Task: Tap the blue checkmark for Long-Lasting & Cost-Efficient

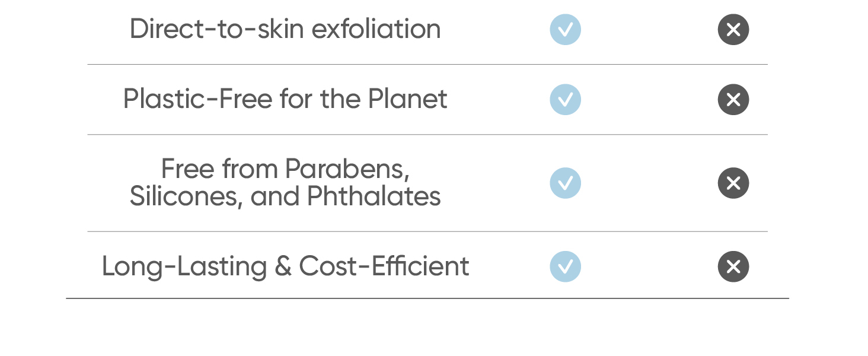Action: coord(565,266)
